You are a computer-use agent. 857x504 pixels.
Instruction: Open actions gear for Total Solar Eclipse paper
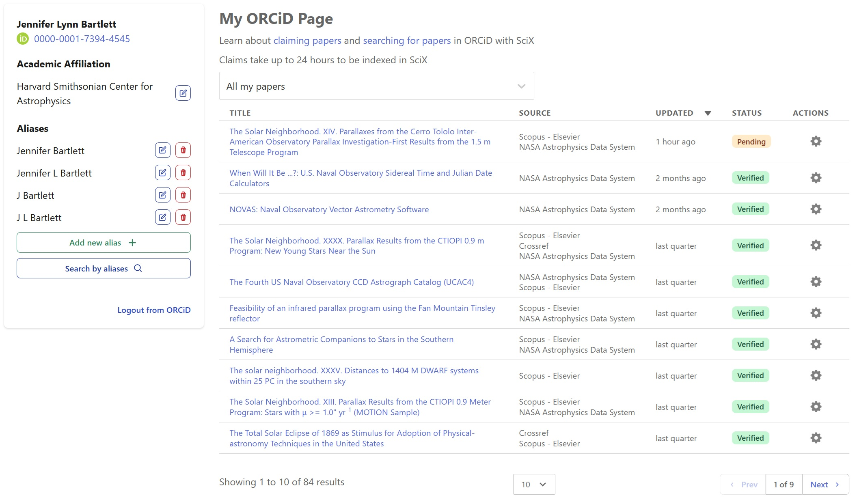click(816, 438)
